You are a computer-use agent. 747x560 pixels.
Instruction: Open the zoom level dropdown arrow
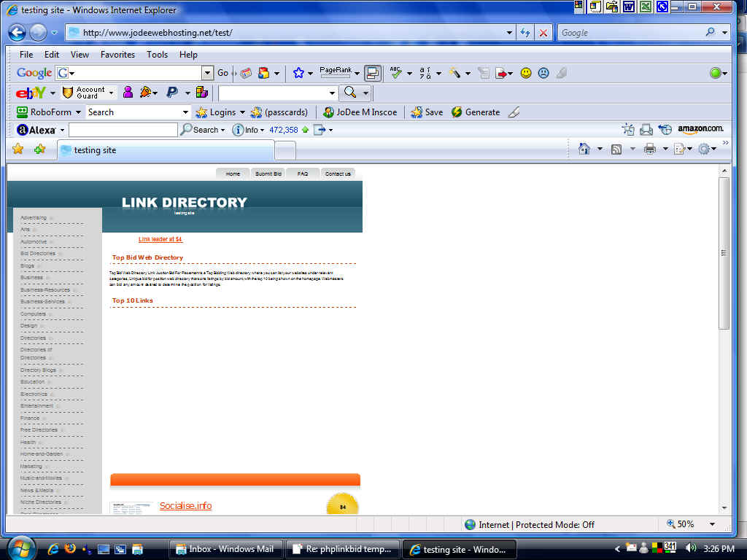click(x=712, y=524)
